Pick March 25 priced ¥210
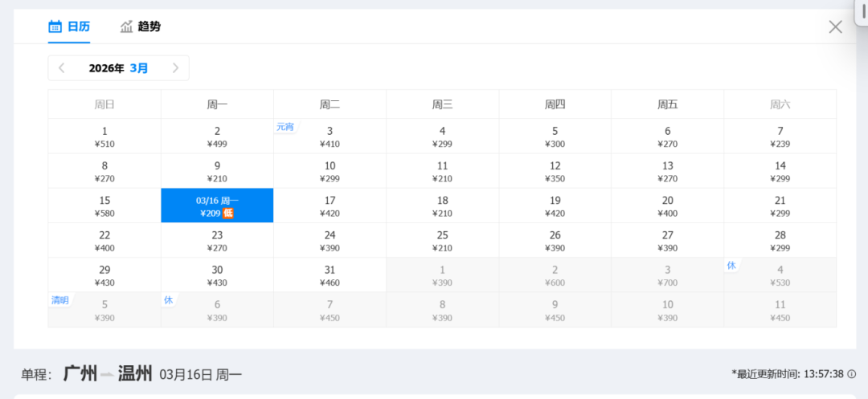The height and width of the screenshot is (399, 868). [x=442, y=241]
